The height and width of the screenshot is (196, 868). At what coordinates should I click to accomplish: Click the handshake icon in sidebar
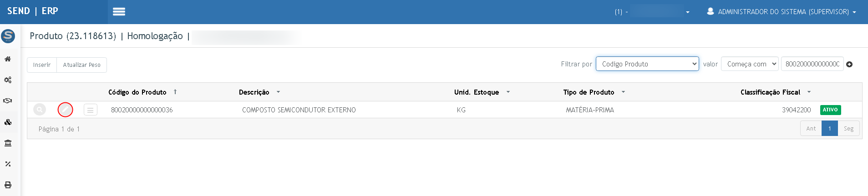click(x=8, y=101)
